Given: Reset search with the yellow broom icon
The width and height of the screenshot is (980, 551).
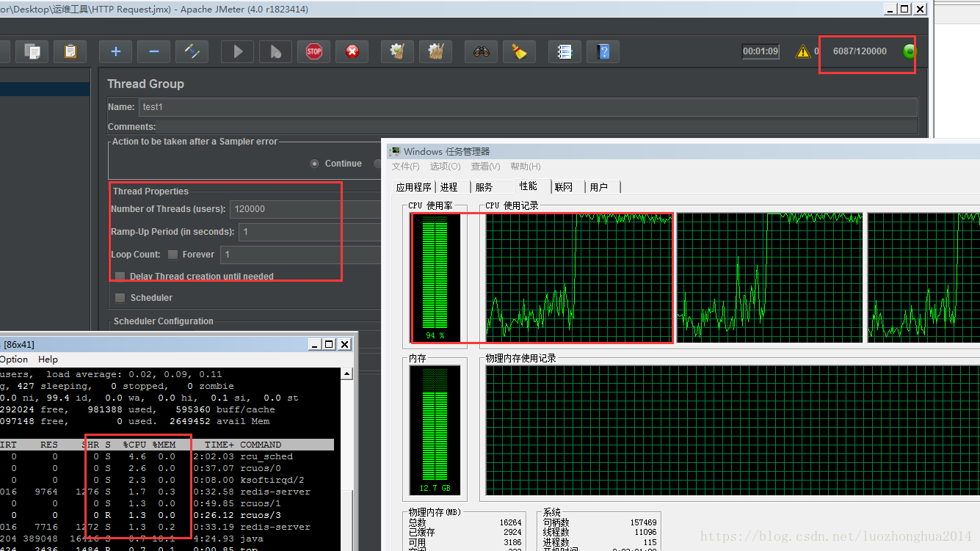Looking at the screenshot, I should pyautogui.click(x=520, y=51).
